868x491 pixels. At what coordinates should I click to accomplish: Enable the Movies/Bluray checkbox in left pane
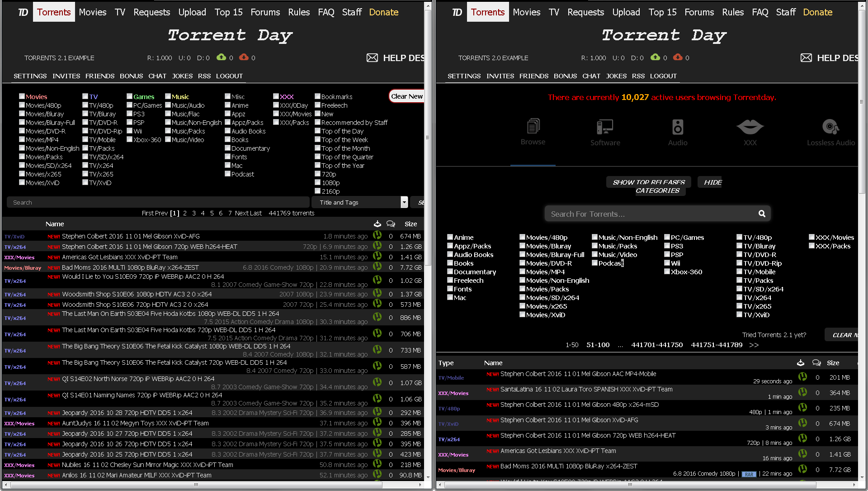pyautogui.click(x=22, y=114)
